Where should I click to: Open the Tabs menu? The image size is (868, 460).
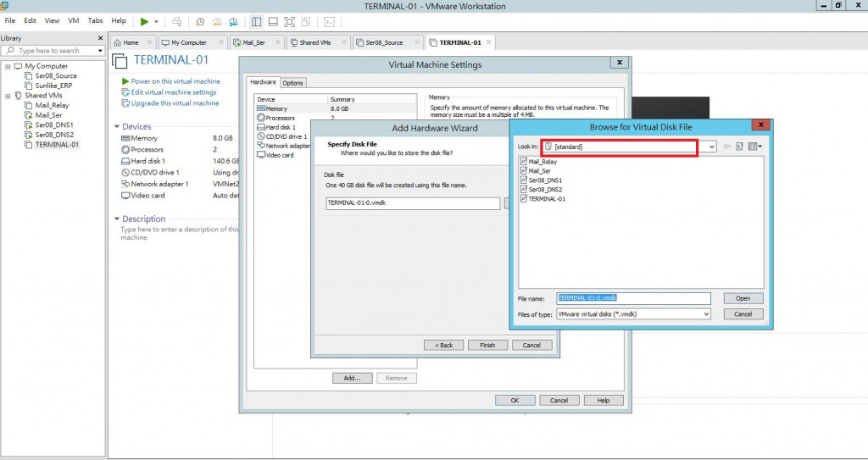(x=95, y=20)
